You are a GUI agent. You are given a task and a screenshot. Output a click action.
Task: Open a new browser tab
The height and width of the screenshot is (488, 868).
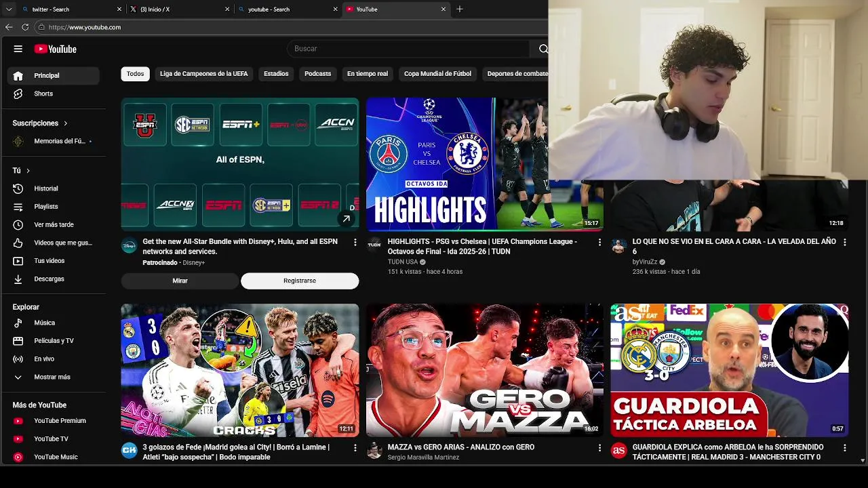pos(460,9)
